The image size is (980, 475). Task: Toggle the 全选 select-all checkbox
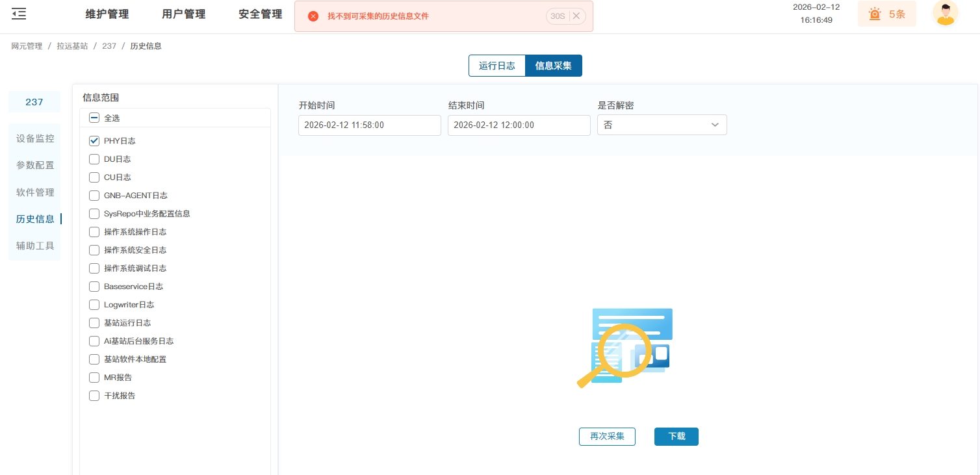click(x=94, y=118)
